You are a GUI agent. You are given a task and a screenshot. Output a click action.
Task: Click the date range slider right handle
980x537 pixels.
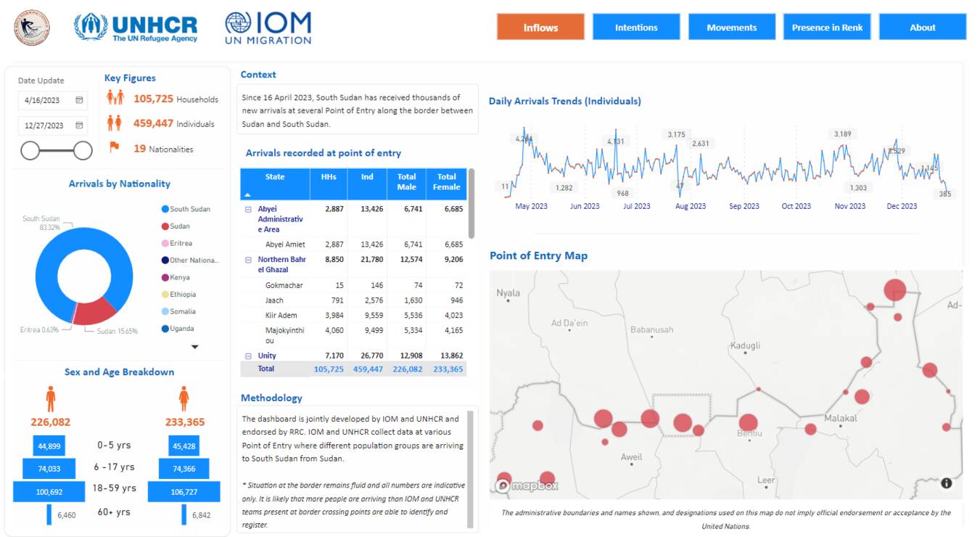[83, 150]
